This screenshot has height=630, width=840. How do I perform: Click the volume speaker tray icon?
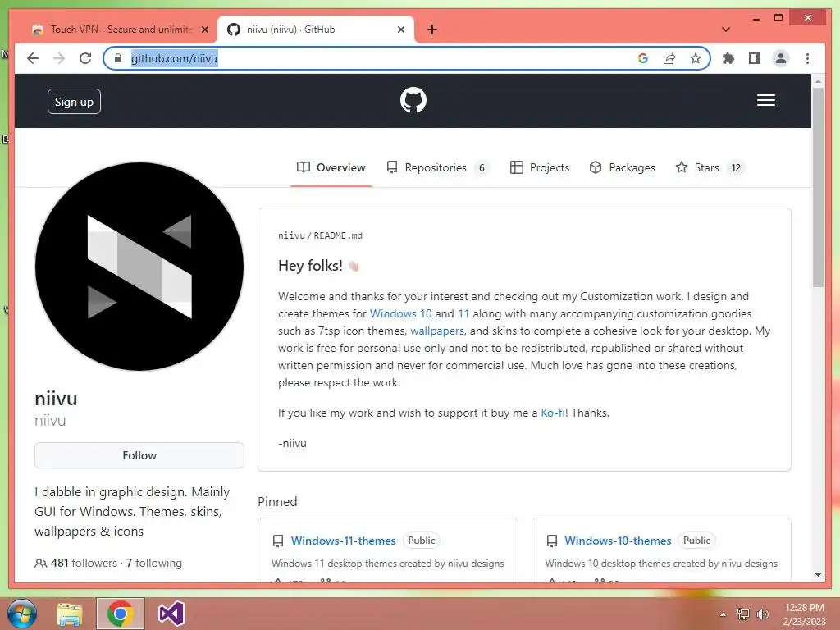762,614
